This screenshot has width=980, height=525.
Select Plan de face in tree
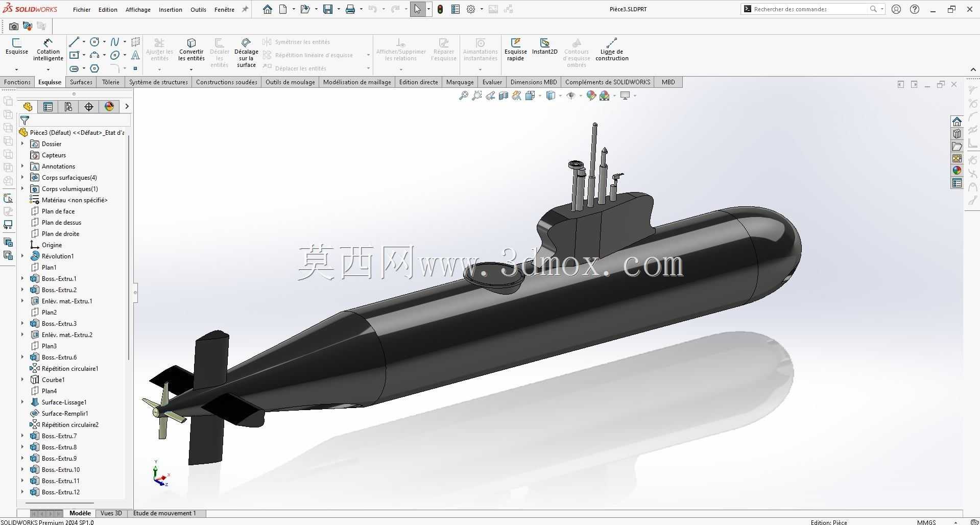click(x=58, y=211)
